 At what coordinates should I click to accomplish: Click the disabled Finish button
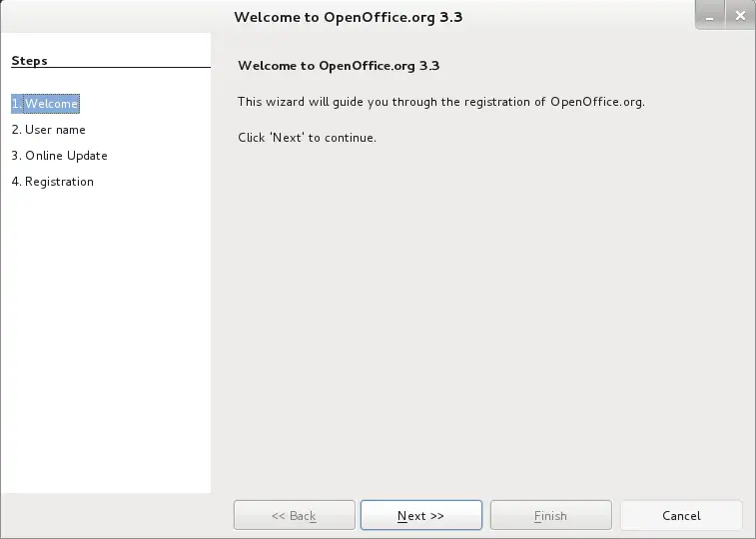[x=550, y=515]
